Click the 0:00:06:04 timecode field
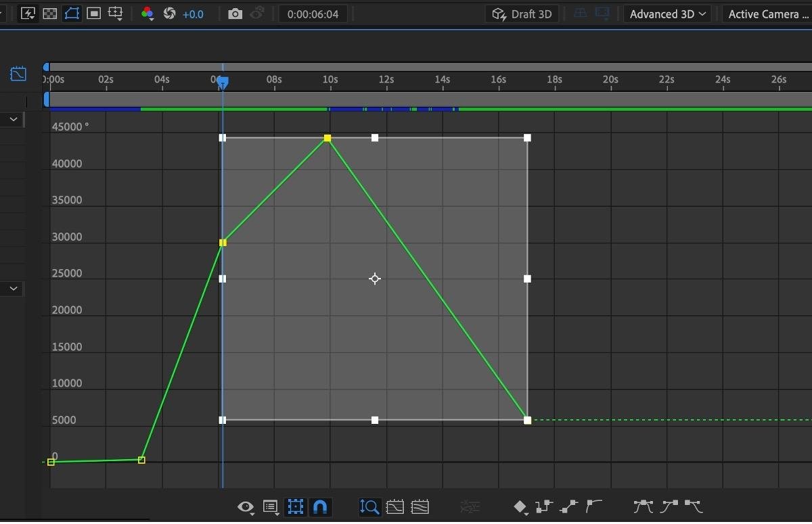 (x=313, y=14)
